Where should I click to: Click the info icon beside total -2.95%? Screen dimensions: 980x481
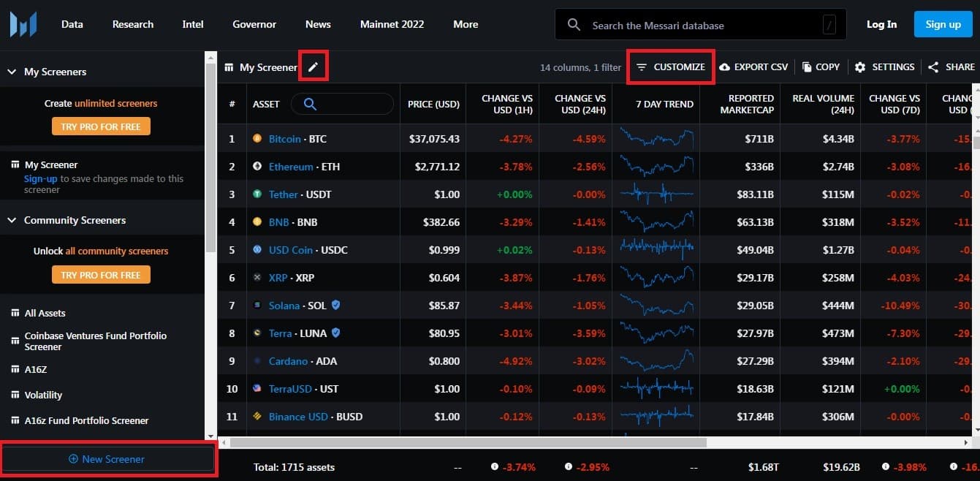[x=568, y=466]
